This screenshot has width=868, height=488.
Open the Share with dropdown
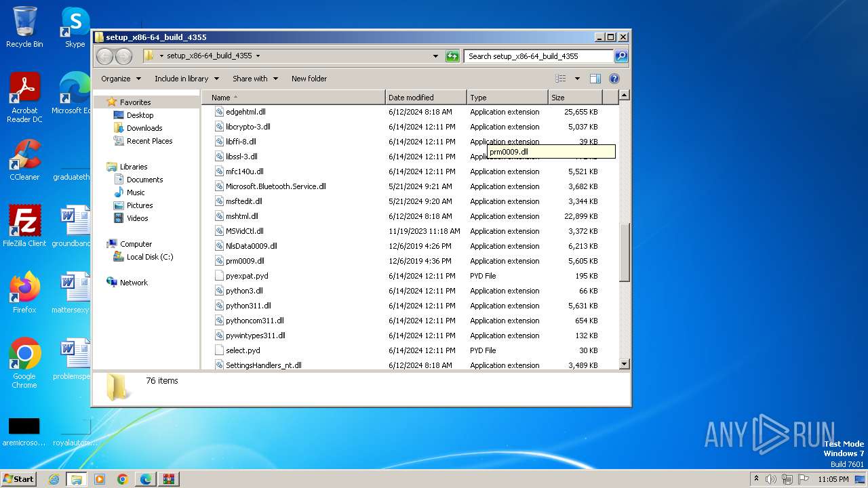click(x=255, y=79)
